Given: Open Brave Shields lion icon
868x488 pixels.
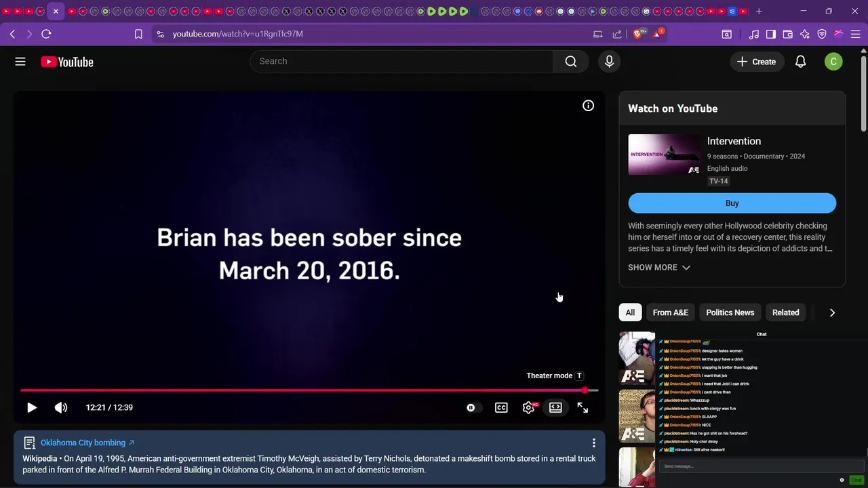Looking at the screenshot, I should [638, 33].
